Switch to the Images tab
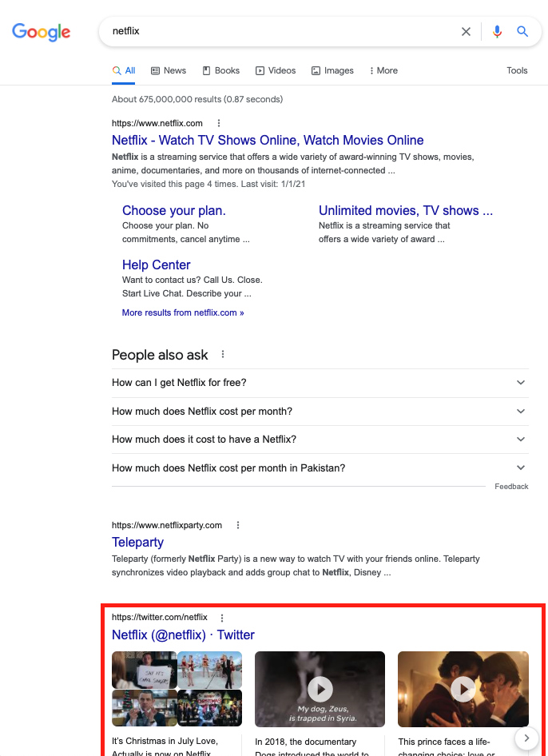The width and height of the screenshot is (548, 756). pos(332,70)
